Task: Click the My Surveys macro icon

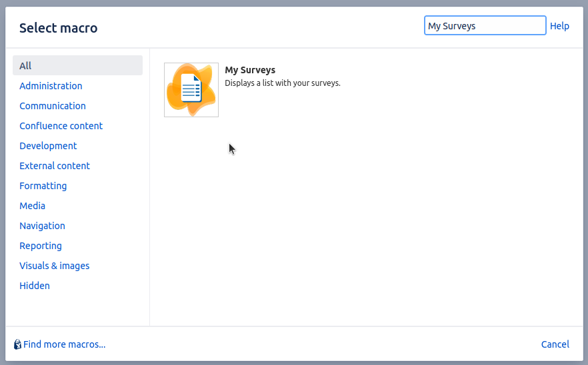Action: (x=191, y=90)
